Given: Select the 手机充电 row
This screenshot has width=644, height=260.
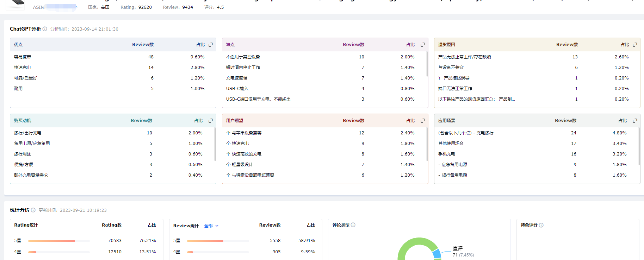Looking at the screenshot, I should pos(536,154).
